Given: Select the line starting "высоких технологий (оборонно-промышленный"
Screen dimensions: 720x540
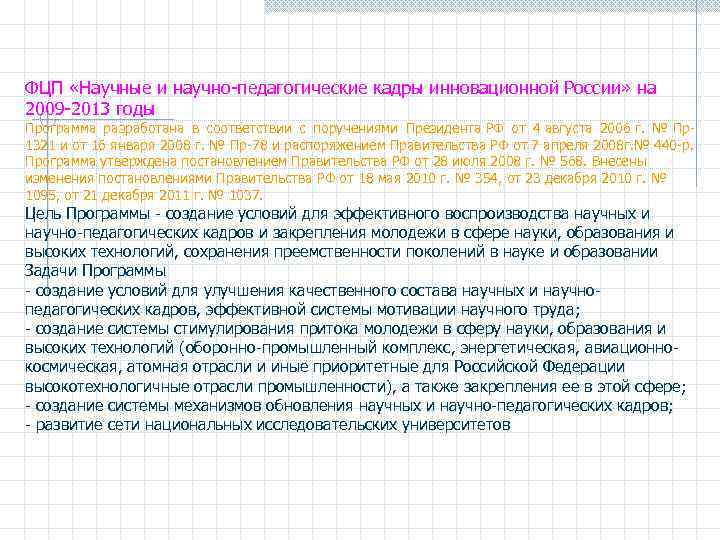Looking at the screenshot, I should 352,348.
